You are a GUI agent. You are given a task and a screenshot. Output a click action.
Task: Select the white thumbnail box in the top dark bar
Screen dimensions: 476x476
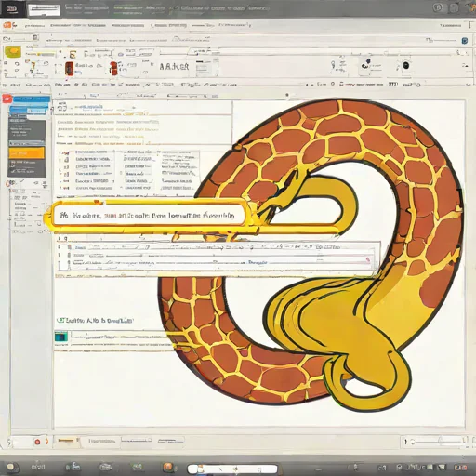[x=44, y=10]
